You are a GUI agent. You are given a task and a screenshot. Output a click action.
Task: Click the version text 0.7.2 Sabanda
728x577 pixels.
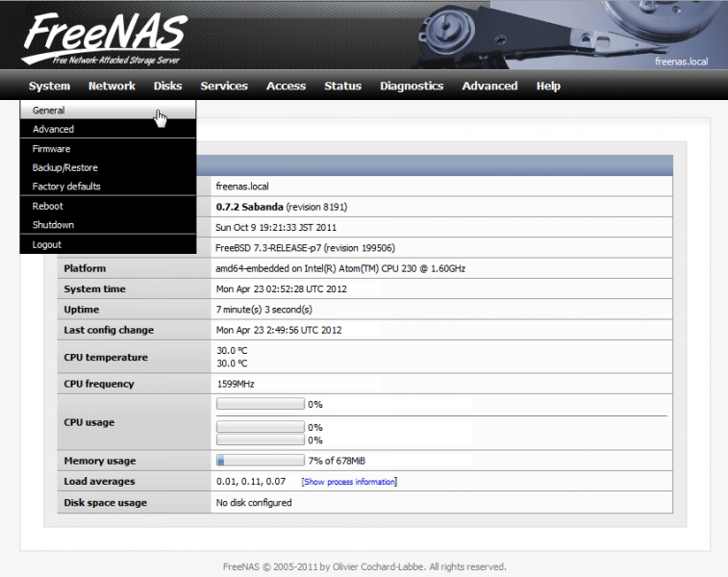(x=249, y=207)
